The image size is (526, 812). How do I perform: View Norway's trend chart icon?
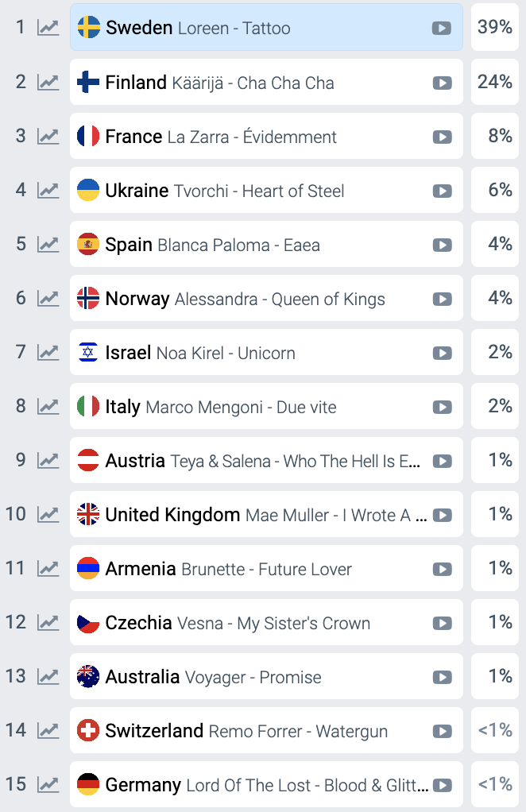click(x=48, y=298)
